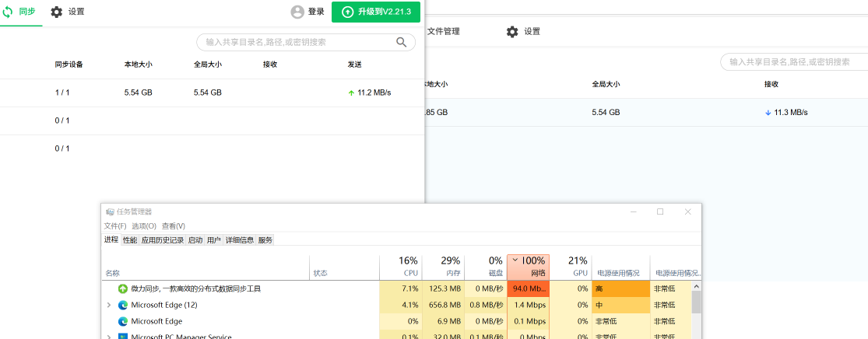The width and height of the screenshot is (868, 339).
Task: Click the 同步设备 column header
Action: coord(69,65)
